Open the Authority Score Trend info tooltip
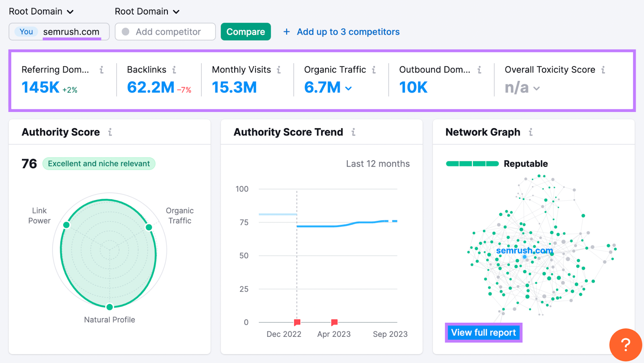This screenshot has height=363, width=644. 353,132
